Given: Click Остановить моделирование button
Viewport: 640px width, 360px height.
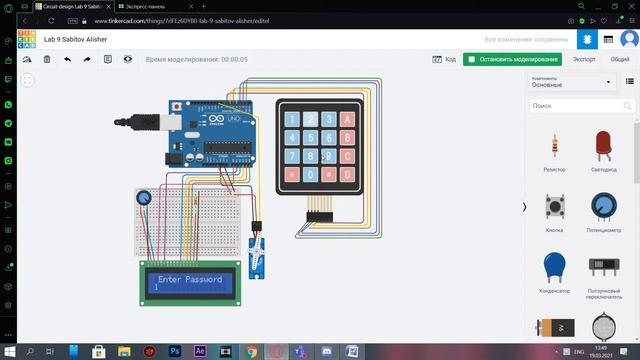Looking at the screenshot, I should point(512,59).
